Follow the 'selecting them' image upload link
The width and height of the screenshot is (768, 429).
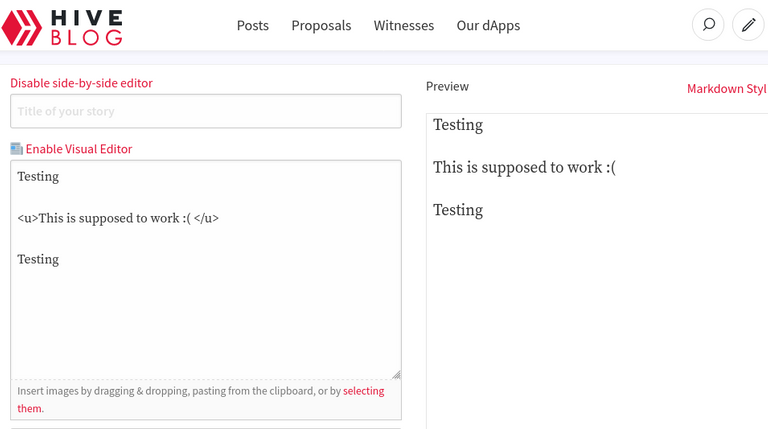[363, 391]
